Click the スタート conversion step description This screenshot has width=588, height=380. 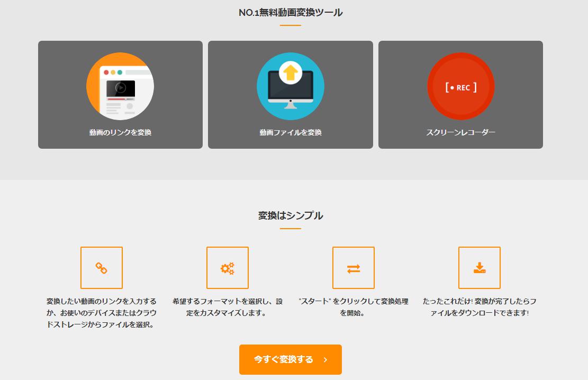click(354, 307)
